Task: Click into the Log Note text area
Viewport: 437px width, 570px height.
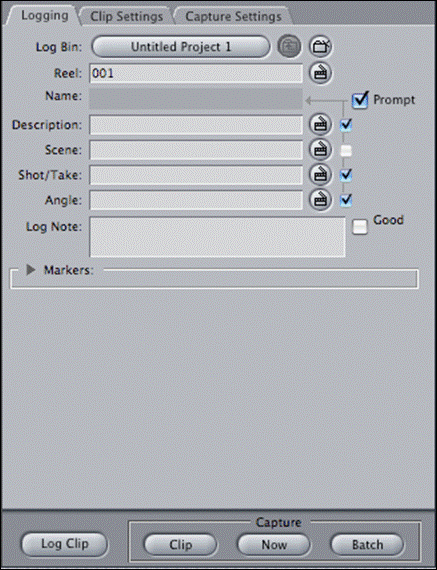Action: click(x=217, y=237)
